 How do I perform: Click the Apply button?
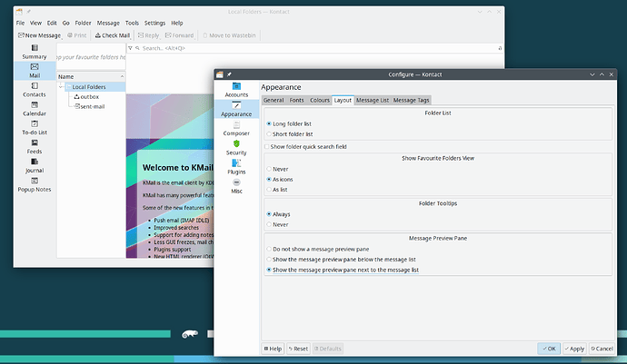point(574,349)
